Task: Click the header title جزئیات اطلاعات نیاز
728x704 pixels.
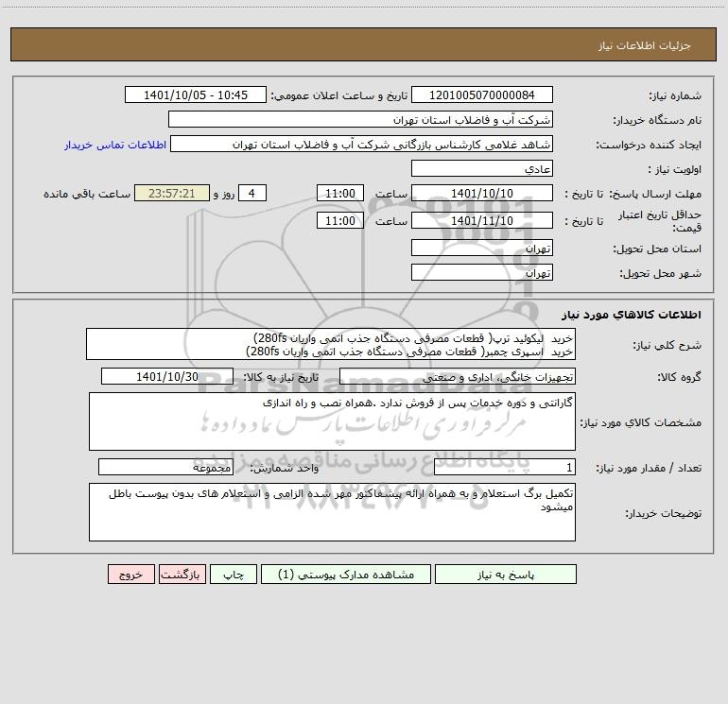Action: pos(645,45)
